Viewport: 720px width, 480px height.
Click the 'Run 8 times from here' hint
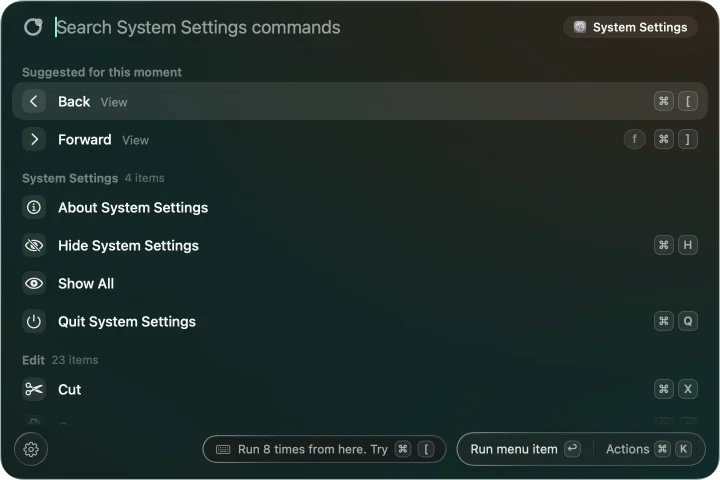pyautogui.click(x=324, y=449)
